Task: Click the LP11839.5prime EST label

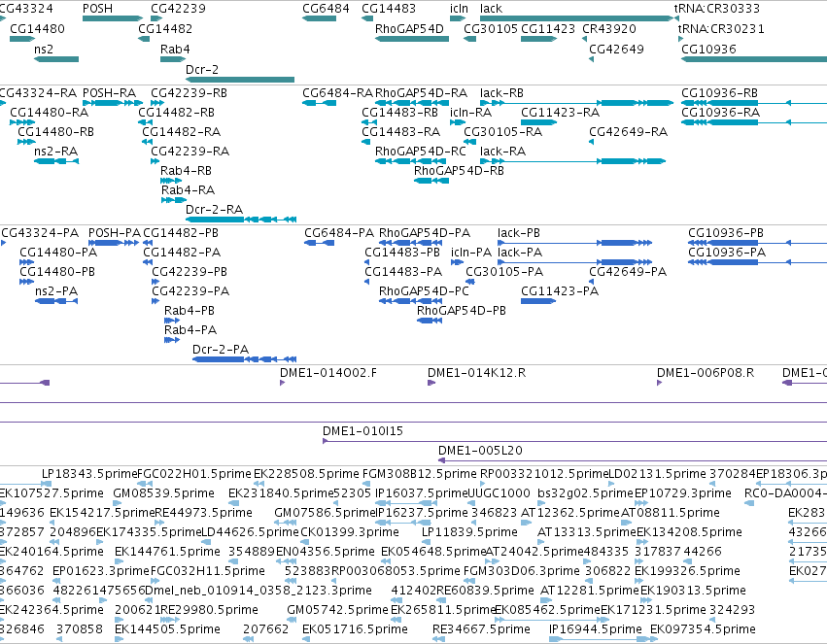Action: 470,532
